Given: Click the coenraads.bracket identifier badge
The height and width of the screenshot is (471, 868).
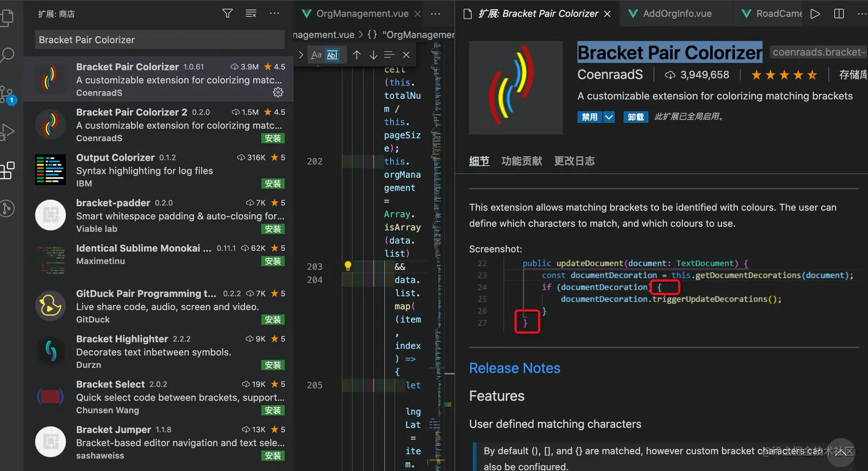Looking at the screenshot, I should (818, 52).
